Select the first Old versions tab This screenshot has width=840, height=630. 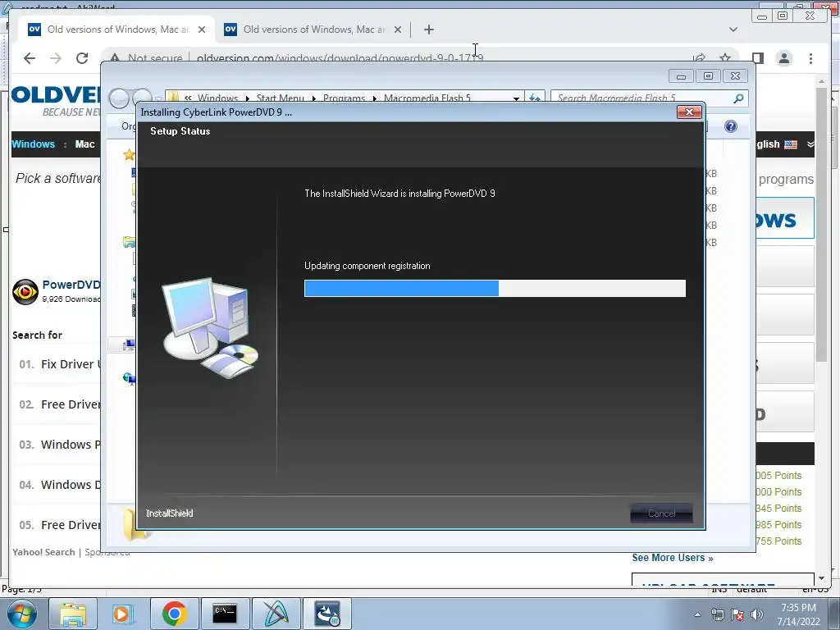(117, 30)
